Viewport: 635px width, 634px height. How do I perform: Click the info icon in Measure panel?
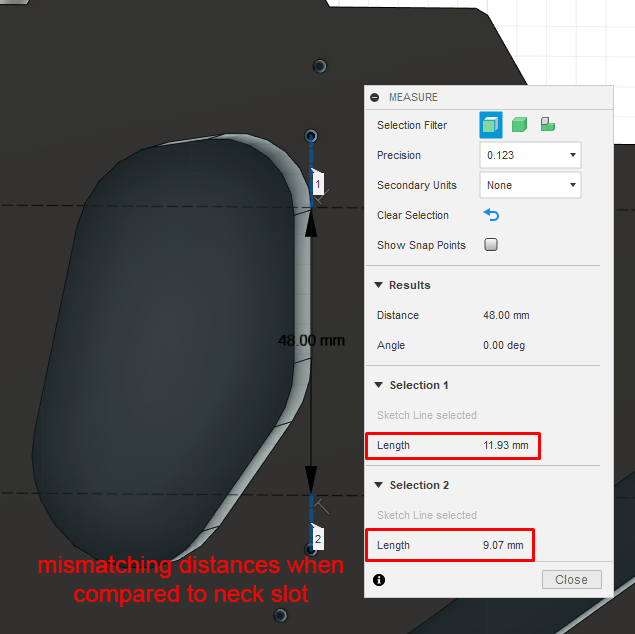[379, 580]
